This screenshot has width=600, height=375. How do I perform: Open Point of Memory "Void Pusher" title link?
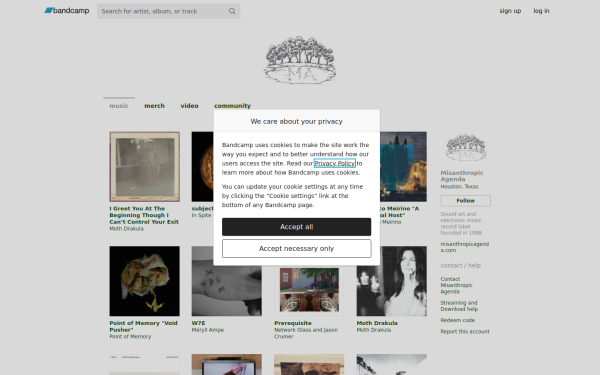pos(143,326)
